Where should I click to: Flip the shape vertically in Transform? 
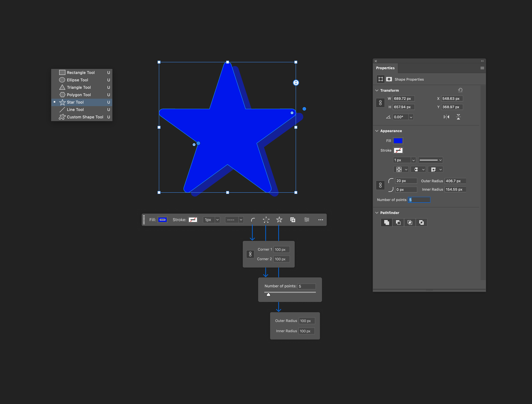pos(458,117)
